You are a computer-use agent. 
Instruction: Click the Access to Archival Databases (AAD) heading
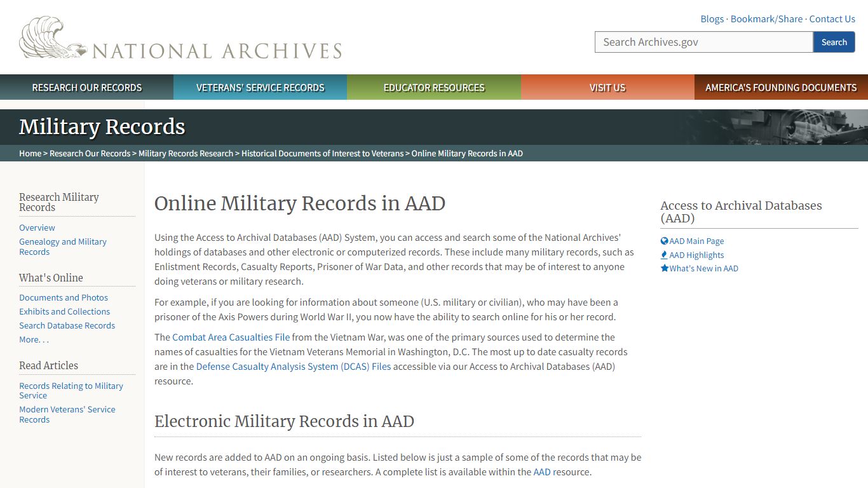point(741,212)
